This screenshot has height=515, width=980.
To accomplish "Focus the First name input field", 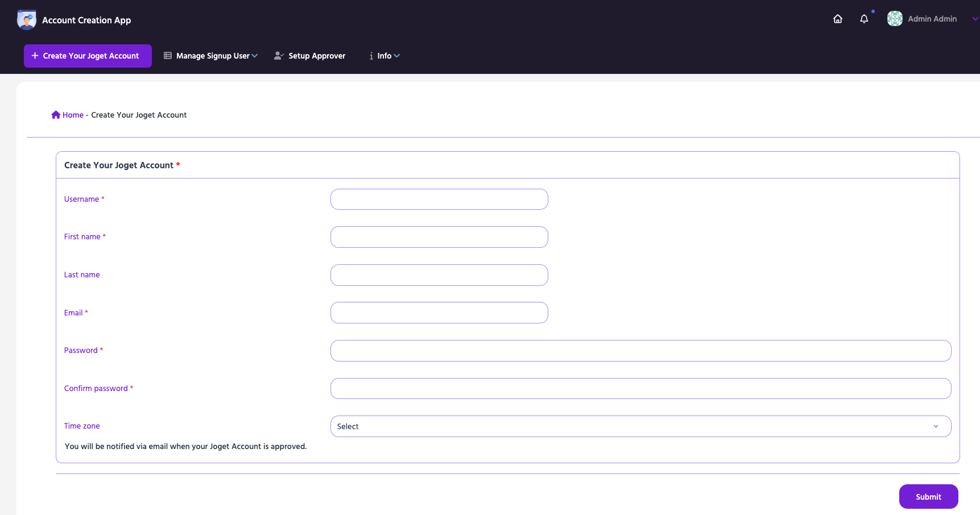I will 439,237.
